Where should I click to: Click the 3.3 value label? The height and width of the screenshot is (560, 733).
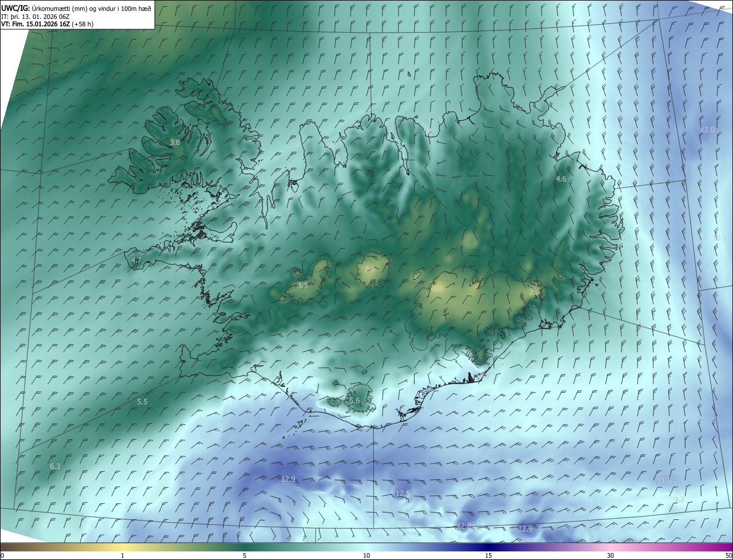pos(302,285)
